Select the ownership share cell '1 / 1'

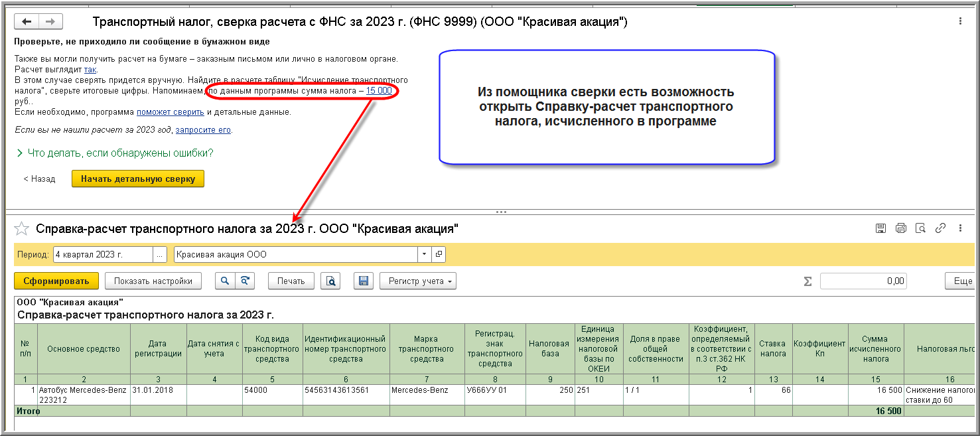pos(656,395)
